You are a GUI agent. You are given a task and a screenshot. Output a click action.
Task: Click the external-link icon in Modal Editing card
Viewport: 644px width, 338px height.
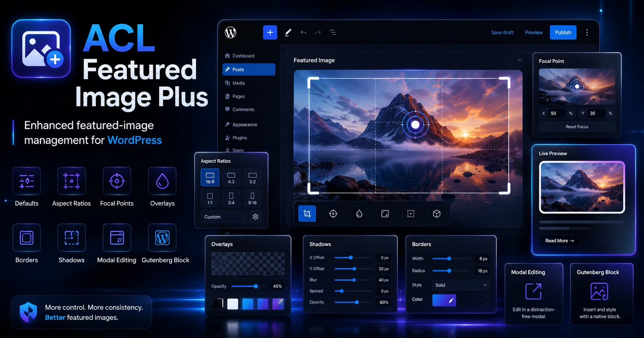click(x=534, y=291)
